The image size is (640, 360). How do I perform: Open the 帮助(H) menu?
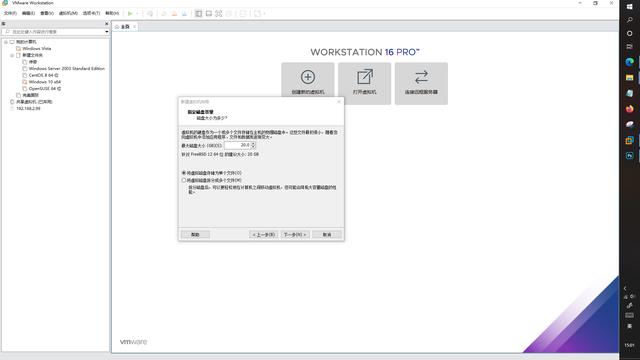(112, 13)
